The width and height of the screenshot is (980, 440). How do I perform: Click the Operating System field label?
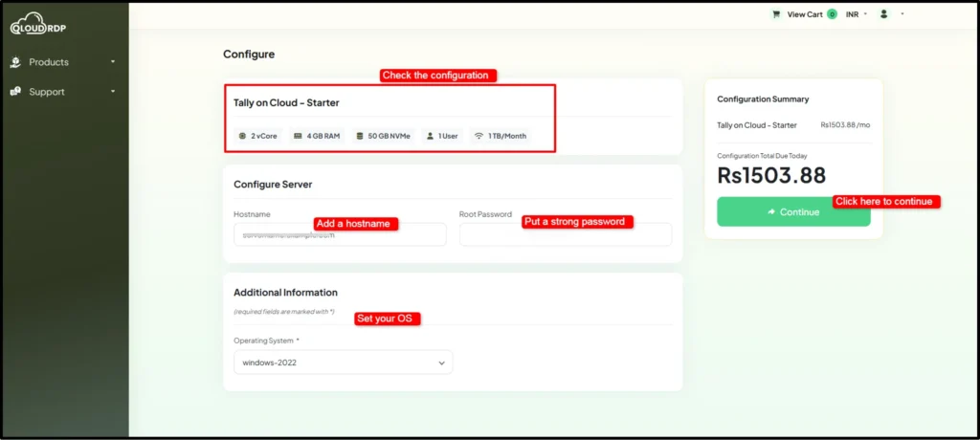click(266, 341)
